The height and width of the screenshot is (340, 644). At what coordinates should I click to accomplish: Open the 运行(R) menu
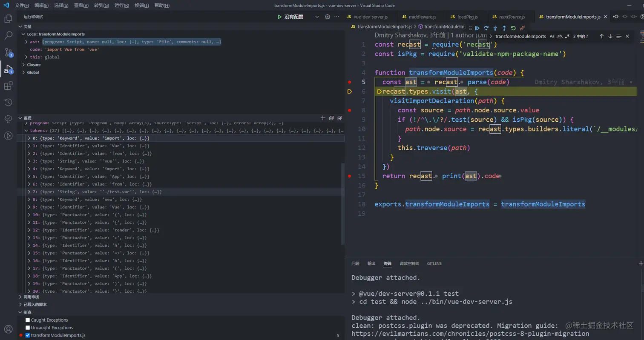pyautogui.click(x=122, y=6)
